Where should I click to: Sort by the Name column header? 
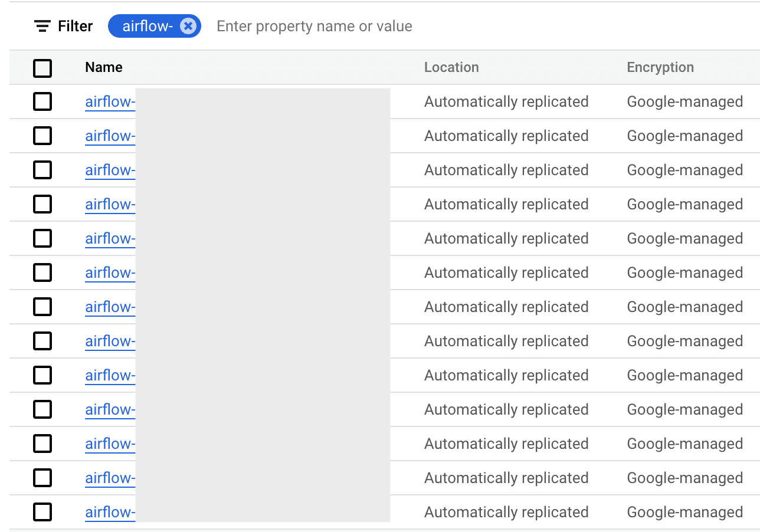[104, 67]
